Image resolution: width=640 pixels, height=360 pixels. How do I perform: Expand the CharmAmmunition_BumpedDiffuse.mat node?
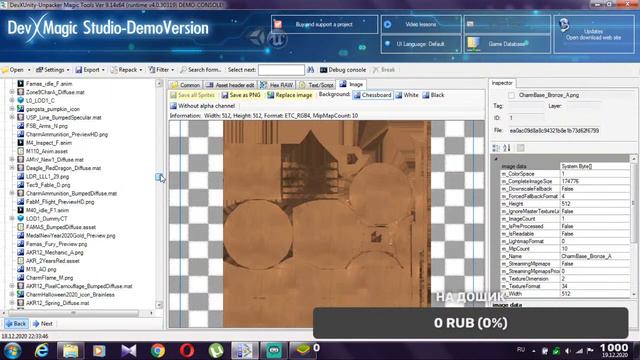pos(12,193)
